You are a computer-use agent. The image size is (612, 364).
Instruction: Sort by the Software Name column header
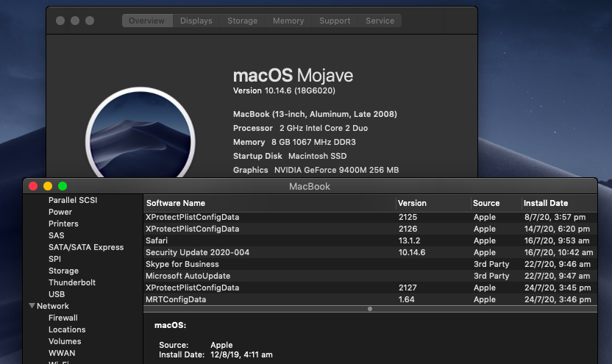click(x=269, y=203)
